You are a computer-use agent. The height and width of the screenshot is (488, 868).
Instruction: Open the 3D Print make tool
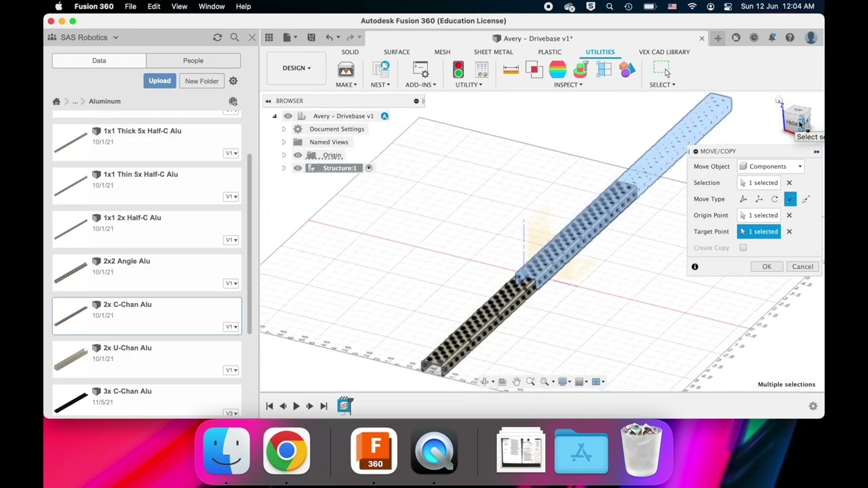pos(346,69)
